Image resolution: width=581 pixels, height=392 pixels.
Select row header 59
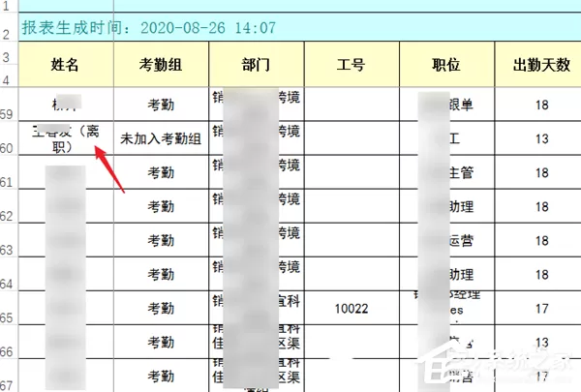[x=9, y=105]
